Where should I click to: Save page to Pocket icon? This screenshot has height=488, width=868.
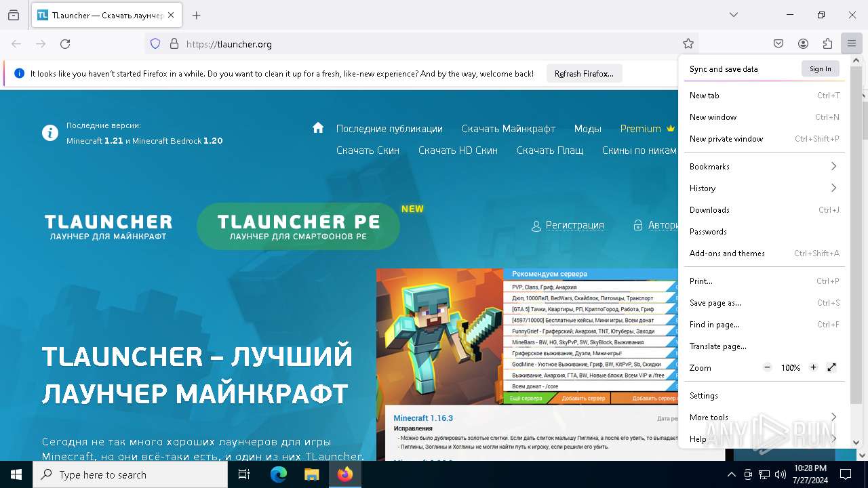[x=778, y=44]
